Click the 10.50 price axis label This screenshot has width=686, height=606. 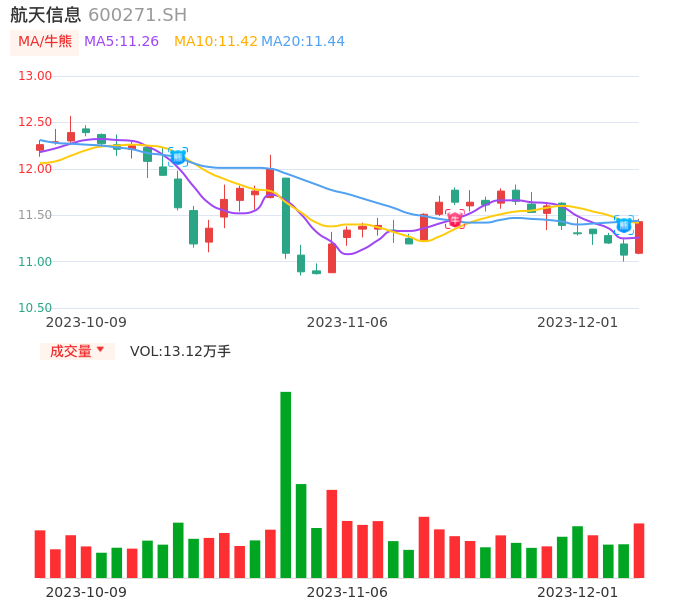pyautogui.click(x=36, y=308)
